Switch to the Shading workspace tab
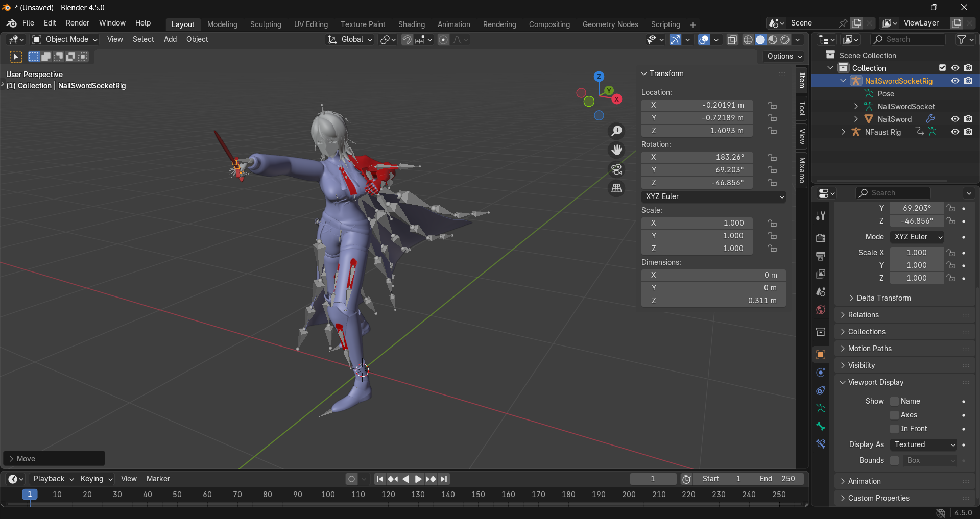 point(411,24)
